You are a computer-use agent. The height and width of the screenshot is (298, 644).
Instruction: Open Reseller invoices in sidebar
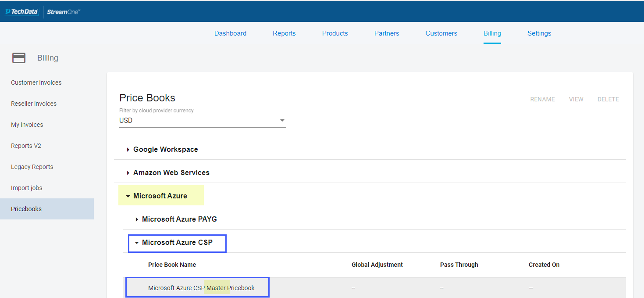pos(34,104)
